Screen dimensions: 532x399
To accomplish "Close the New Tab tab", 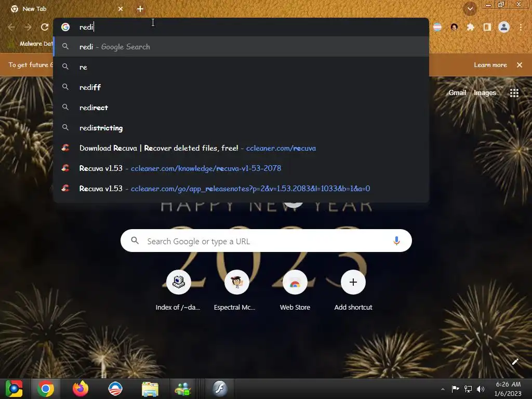I will (121, 9).
